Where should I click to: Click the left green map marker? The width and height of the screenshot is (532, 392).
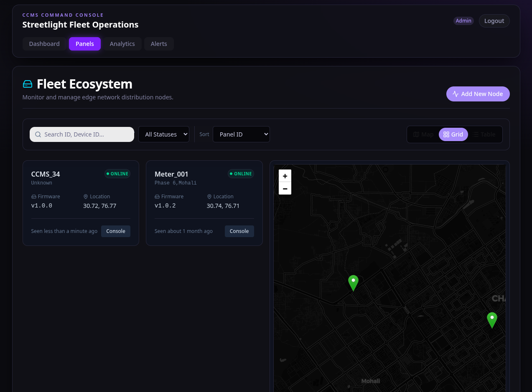tap(354, 283)
